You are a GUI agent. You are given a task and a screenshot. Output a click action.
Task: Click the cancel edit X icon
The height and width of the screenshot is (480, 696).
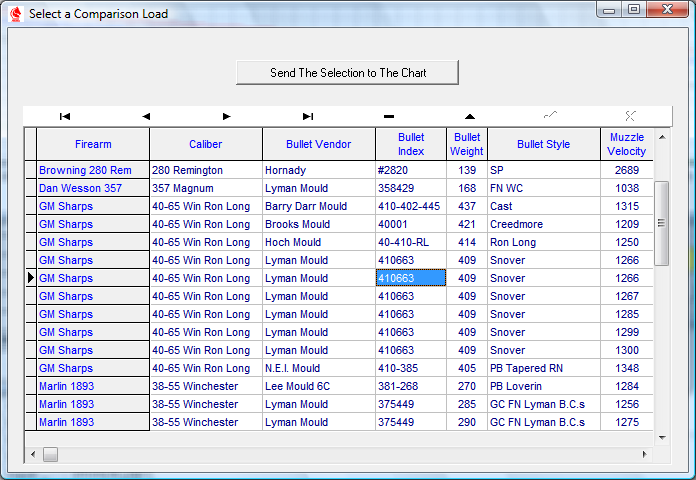[631, 116]
